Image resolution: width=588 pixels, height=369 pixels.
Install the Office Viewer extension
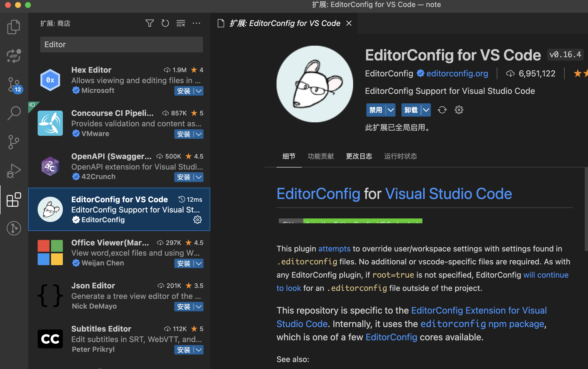(184, 264)
